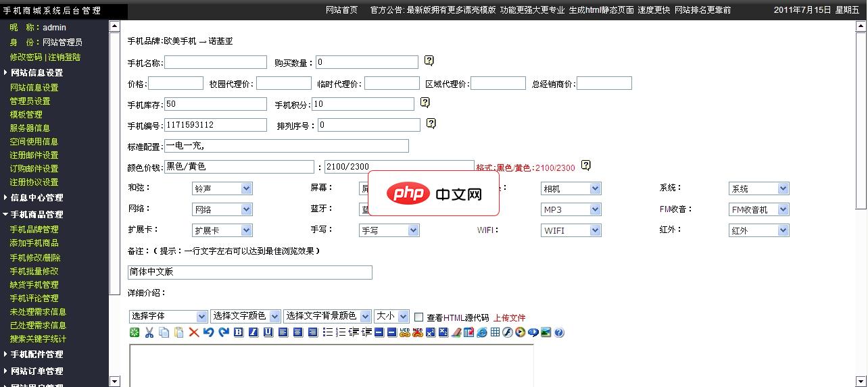The height and width of the screenshot is (387, 868).
Task: Click the green select-all icon in editor toolbar
Action: (134, 332)
